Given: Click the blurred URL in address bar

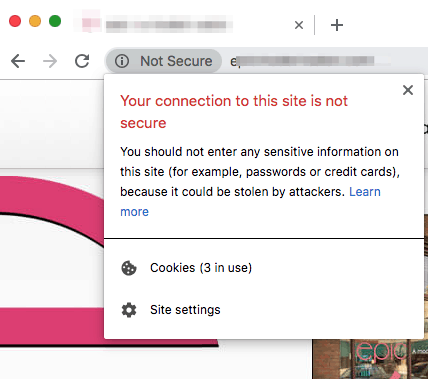Looking at the screenshot, I should (302, 61).
